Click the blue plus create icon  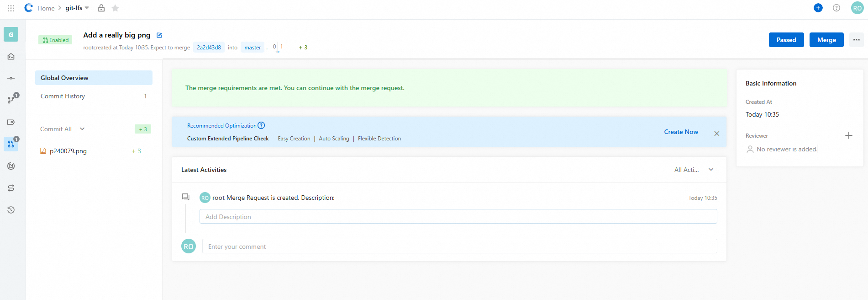[x=818, y=8]
